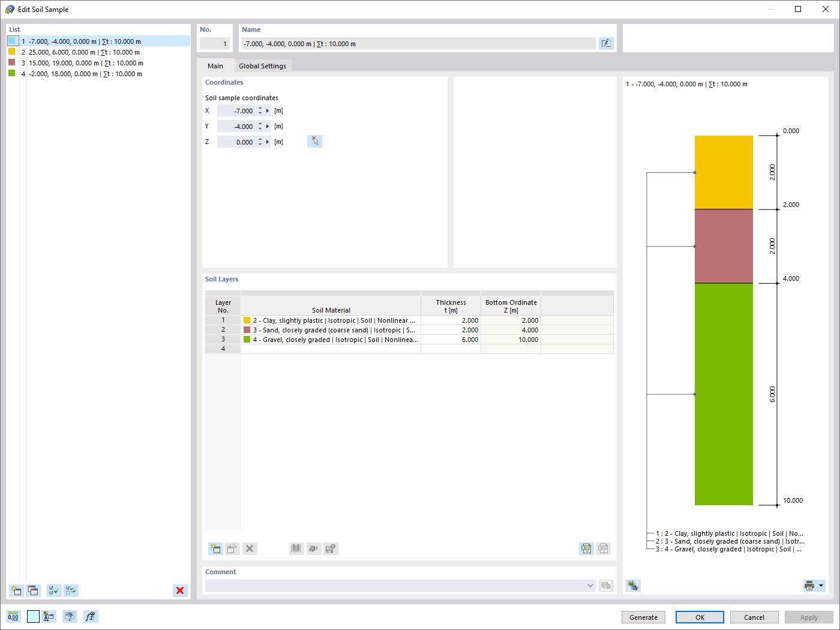
Task: Delete the selected soil layer
Action: (250, 548)
